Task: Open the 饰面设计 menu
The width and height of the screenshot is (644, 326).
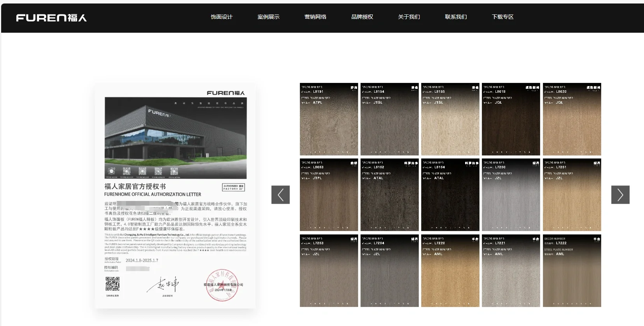Action: point(222,17)
